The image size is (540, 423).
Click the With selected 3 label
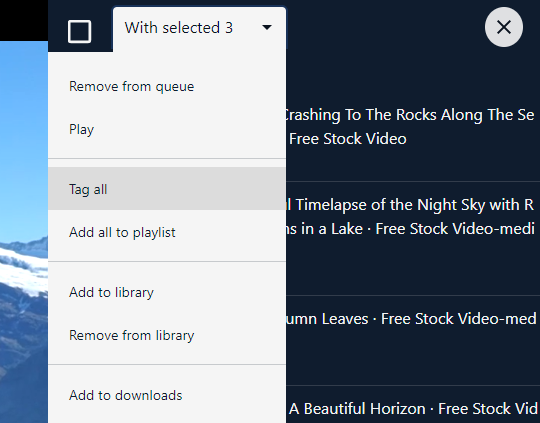click(179, 28)
